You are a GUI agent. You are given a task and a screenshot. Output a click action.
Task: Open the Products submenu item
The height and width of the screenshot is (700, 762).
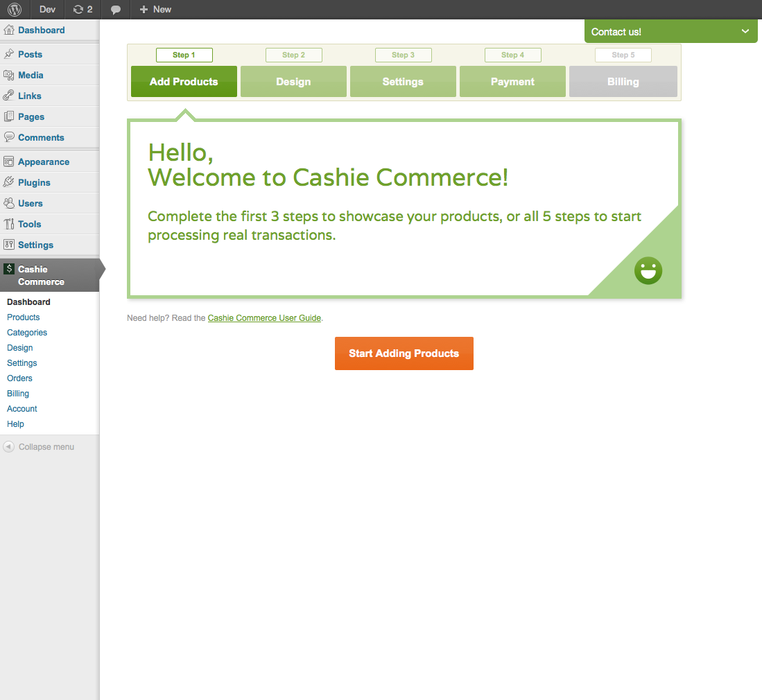[24, 317]
